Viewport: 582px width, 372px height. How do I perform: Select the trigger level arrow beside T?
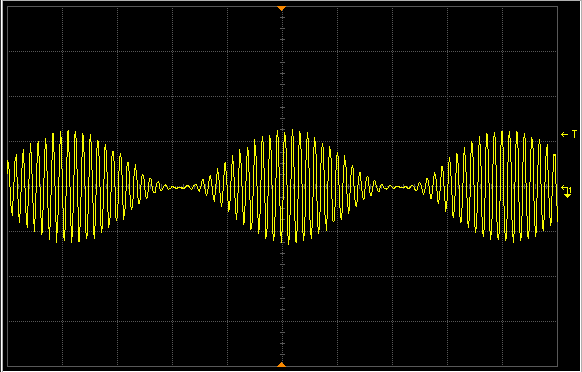tap(565, 134)
